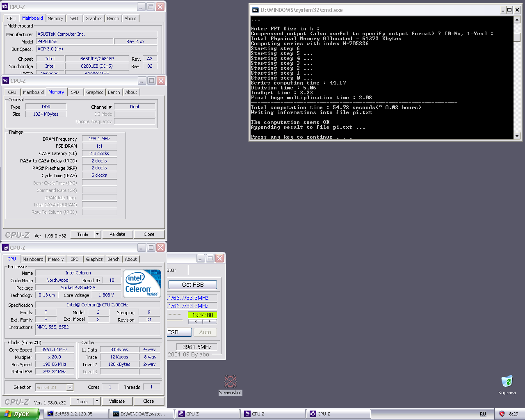Click Code Name value Northwood
Viewport: 525px width, 420px height.
coord(57,280)
